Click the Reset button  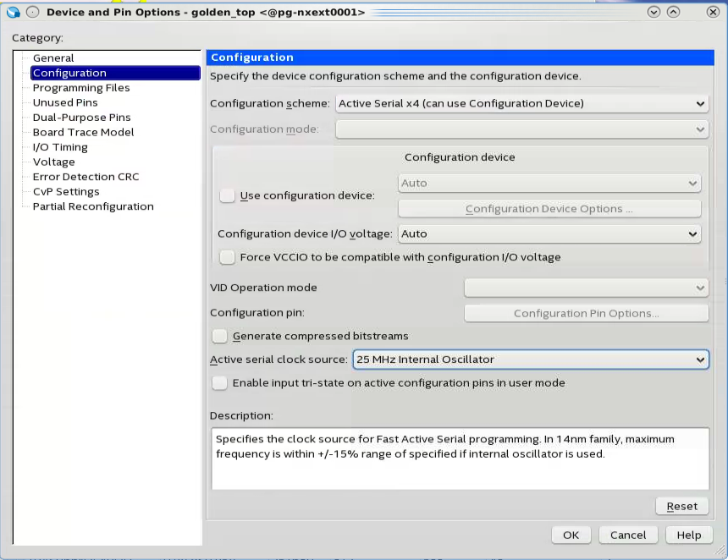tap(681, 506)
